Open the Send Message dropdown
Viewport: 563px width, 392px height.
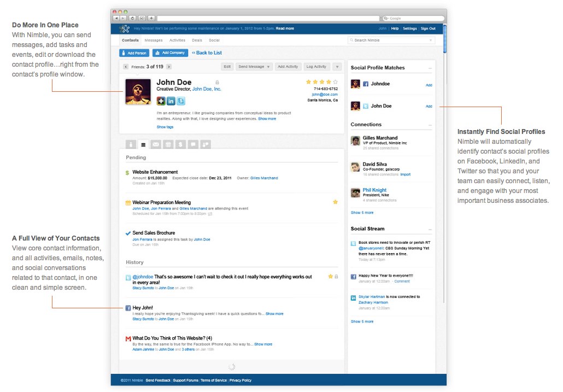pyautogui.click(x=254, y=67)
